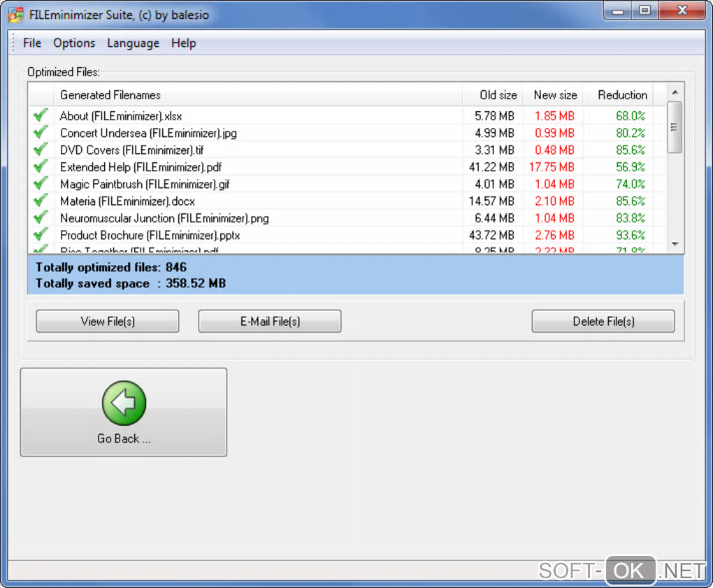Screen dimensions: 713x588
Task: Select DVD Covers (FILEminimizer).tif filename
Action: click(132, 150)
